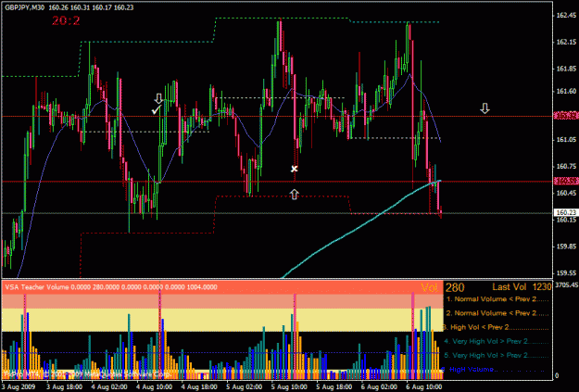The image size is (579, 392).
Task: Click the 5 Aug 10:00 time label
Action: 290,386
